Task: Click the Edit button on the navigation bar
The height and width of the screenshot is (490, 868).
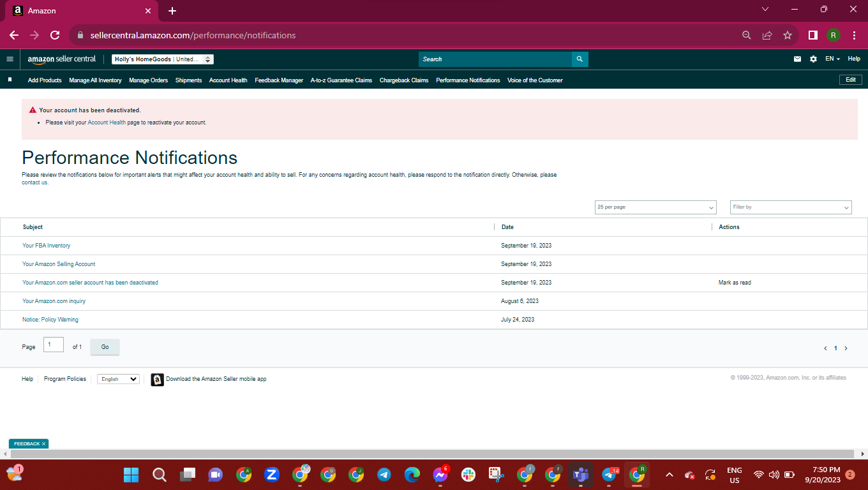Action: tap(851, 80)
